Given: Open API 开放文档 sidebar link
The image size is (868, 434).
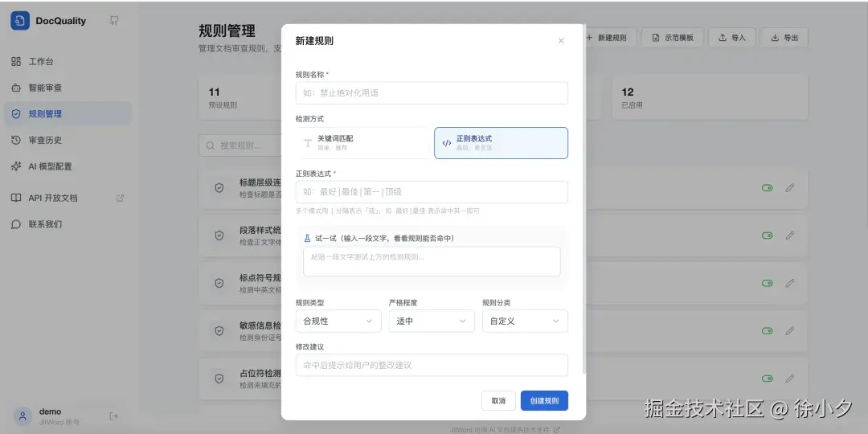Looking at the screenshot, I should (x=68, y=199).
